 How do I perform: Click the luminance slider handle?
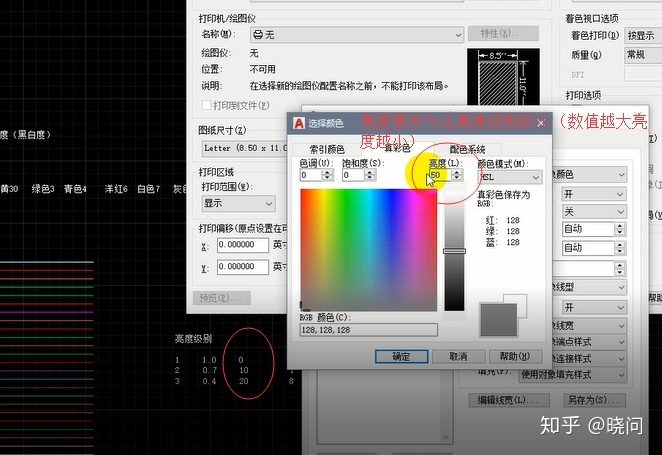[x=454, y=251]
